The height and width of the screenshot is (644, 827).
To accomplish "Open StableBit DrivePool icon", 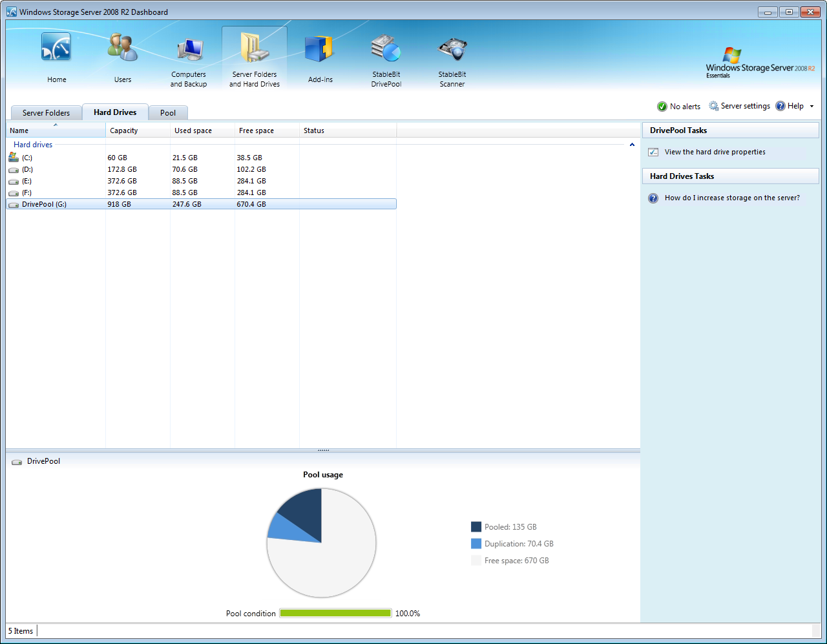I will tap(386, 48).
